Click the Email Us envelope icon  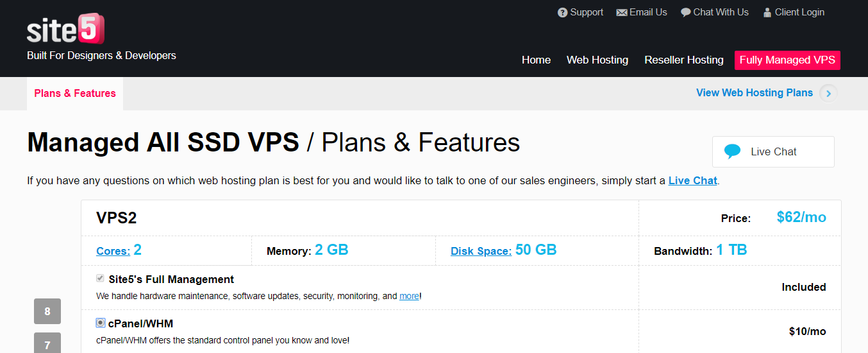(x=622, y=12)
